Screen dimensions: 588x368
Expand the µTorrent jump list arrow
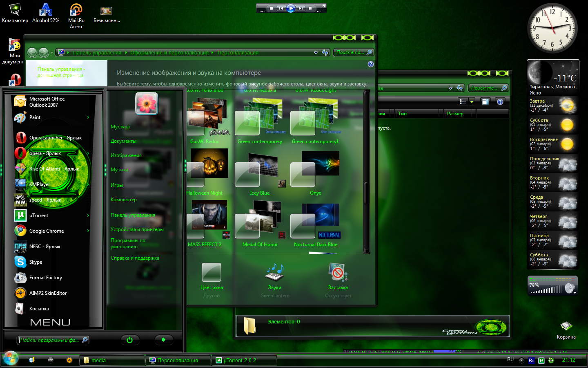(x=88, y=215)
